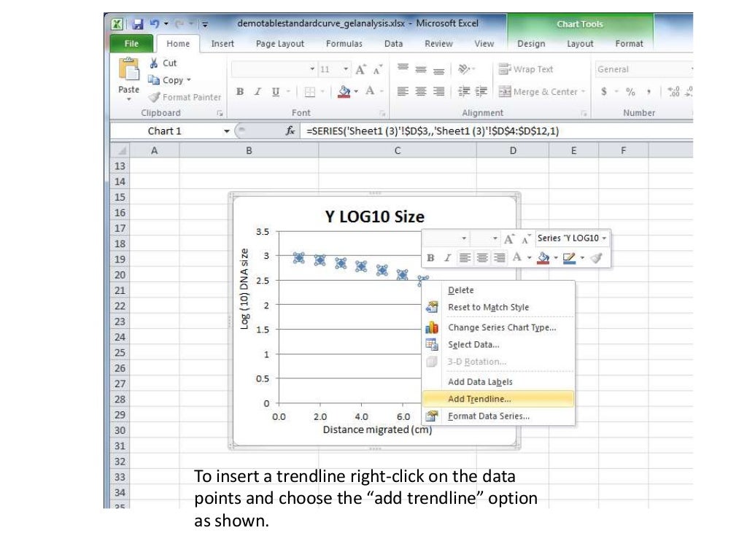This screenshot has height=560, width=747.
Task: Click the ribbon Font Color letter A
Action: 370,91
